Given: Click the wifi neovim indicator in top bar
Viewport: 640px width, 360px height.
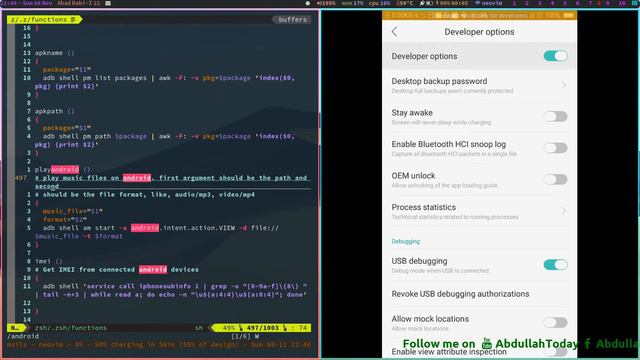Looking at the screenshot, I should 489,3.
